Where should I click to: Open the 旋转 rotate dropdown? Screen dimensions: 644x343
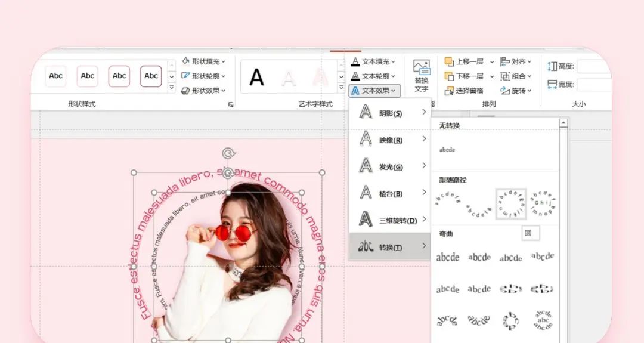516,91
